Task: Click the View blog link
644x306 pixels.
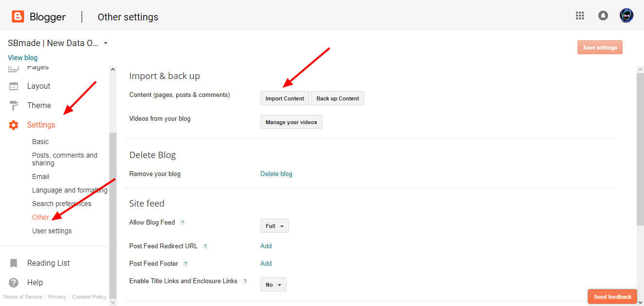Action: [23, 58]
